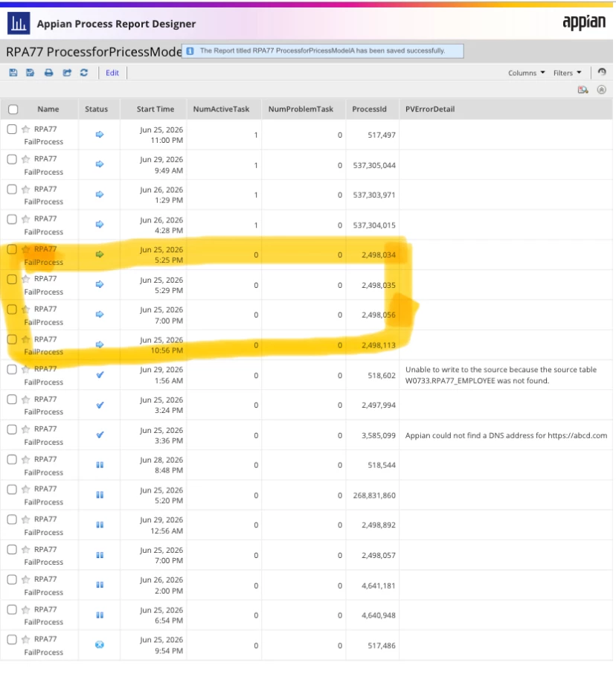Click the Print report icon

point(48,73)
